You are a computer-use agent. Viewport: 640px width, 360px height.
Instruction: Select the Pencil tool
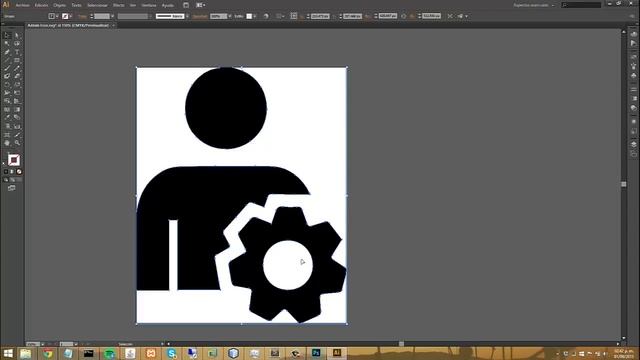tap(17, 68)
